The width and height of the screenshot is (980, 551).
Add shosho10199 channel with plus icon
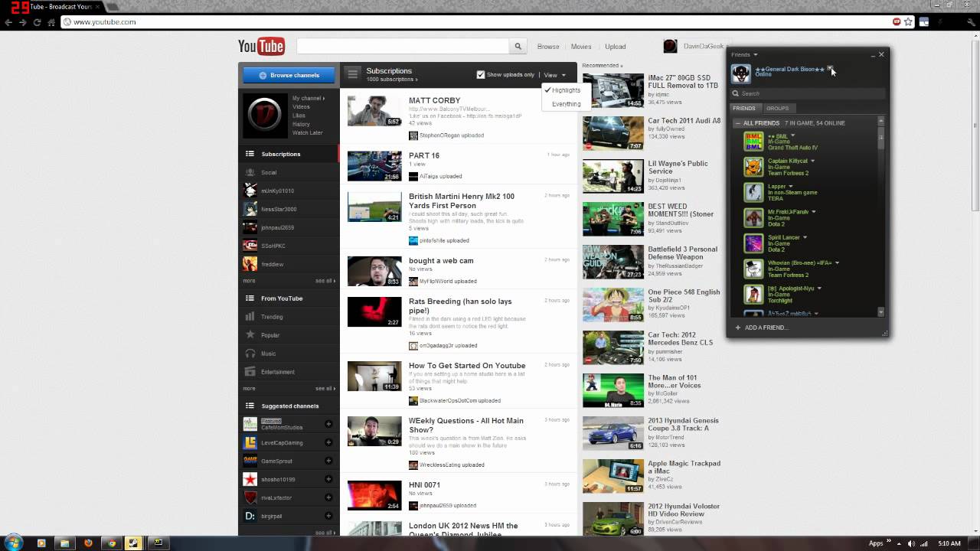click(328, 479)
